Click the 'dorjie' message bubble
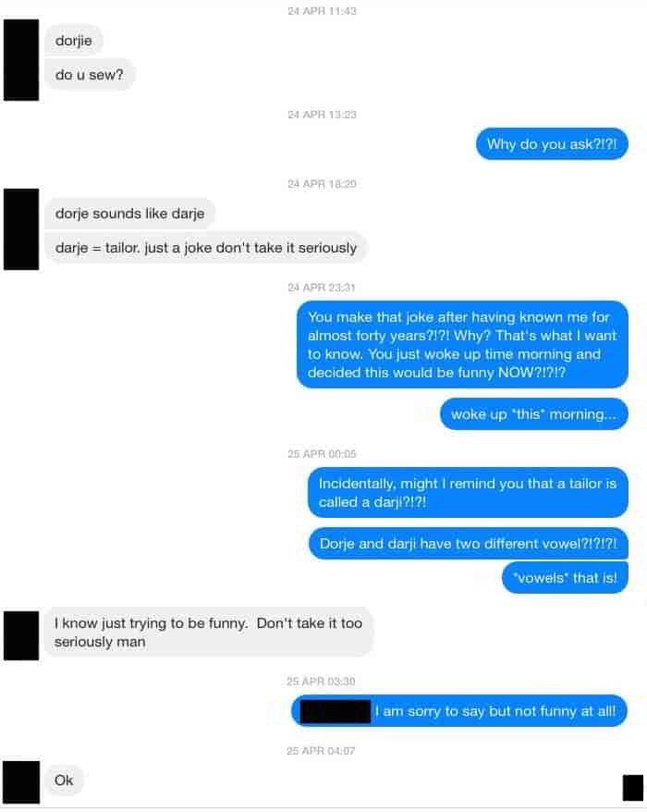Viewport: 647px width, 812px height. pos(74,41)
